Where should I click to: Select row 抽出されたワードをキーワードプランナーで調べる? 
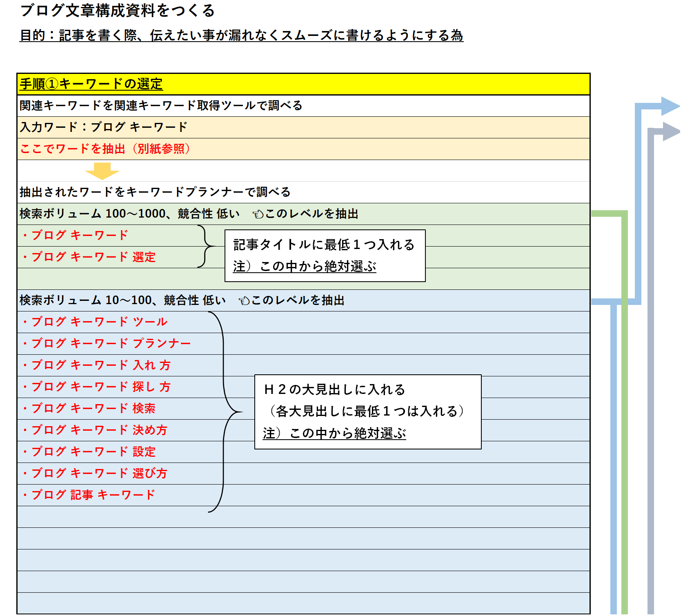point(303,192)
